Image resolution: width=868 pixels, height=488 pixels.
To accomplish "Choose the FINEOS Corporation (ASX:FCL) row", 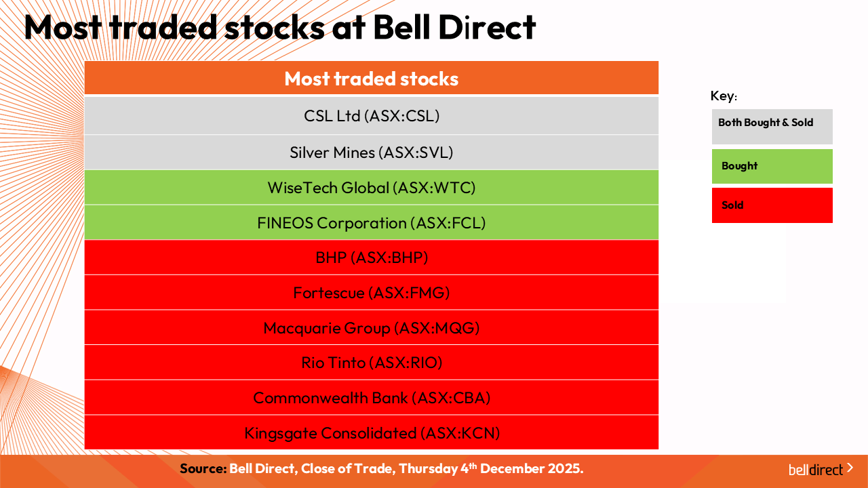I will click(372, 223).
